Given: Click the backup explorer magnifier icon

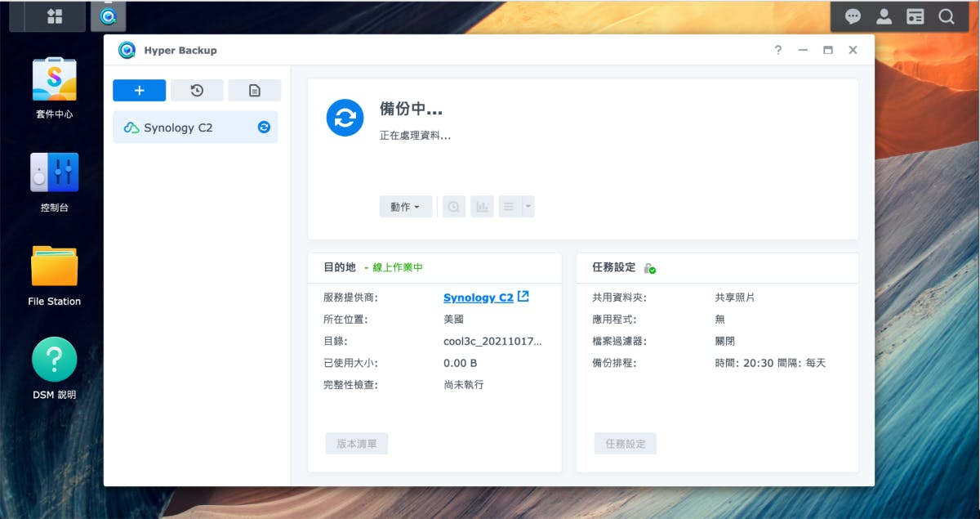Looking at the screenshot, I should pos(454,207).
